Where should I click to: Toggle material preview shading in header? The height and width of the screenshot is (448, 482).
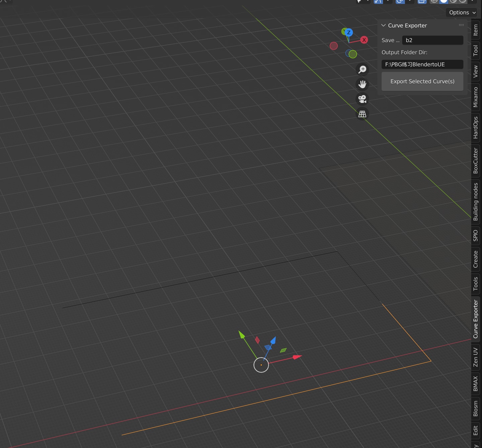(x=453, y=1)
